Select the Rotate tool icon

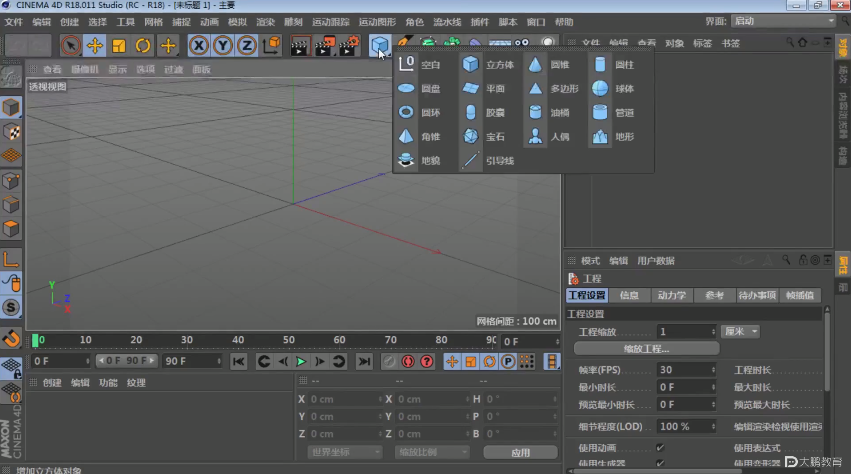coord(143,46)
